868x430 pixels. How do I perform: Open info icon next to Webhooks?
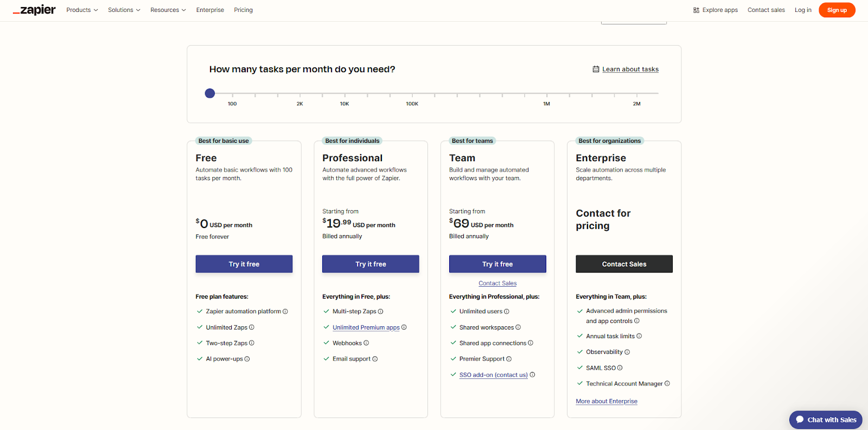(366, 343)
